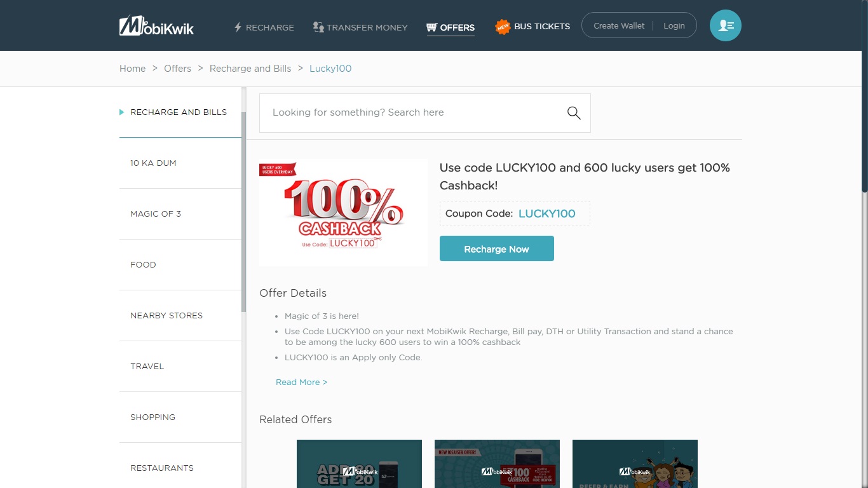
Task: Click the magnifying glass search icon
Action: 574,113
